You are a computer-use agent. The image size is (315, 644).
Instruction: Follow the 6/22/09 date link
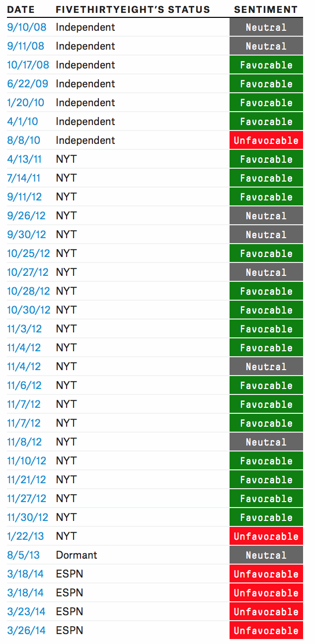coord(27,84)
